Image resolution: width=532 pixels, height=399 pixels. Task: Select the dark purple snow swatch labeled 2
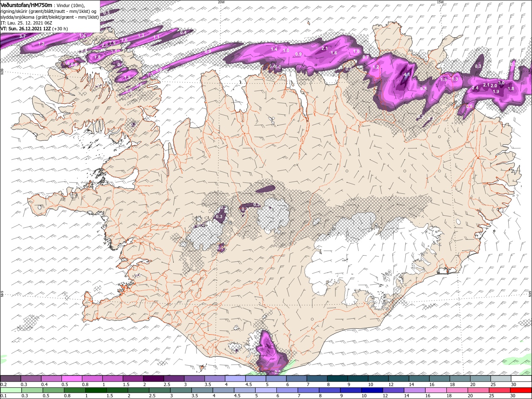click(153, 379)
